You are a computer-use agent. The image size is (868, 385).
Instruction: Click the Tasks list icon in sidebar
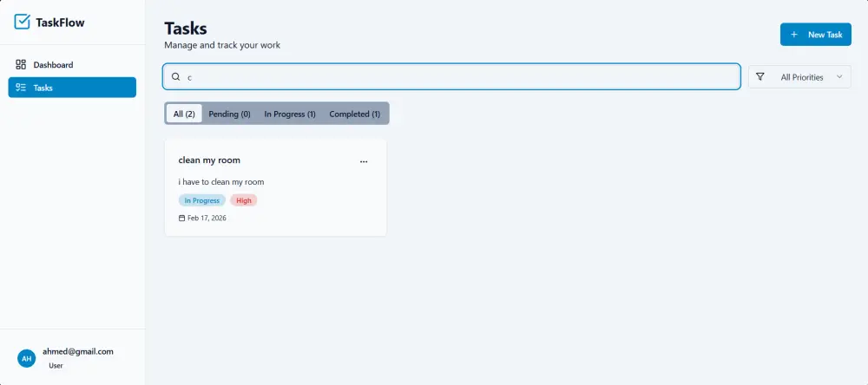pos(21,88)
